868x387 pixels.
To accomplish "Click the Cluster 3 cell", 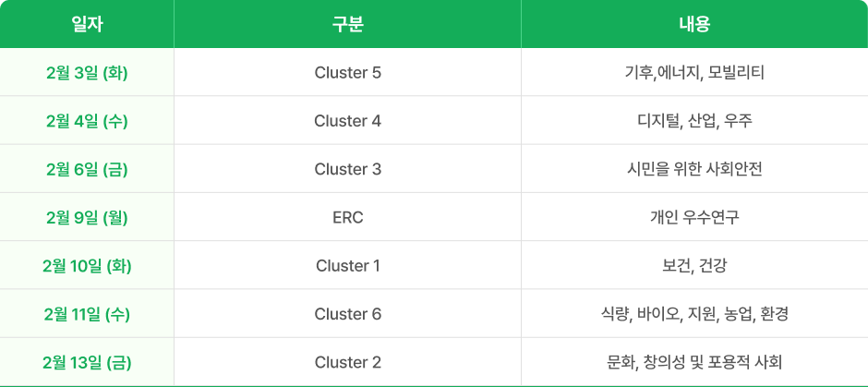I will [x=347, y=169].
